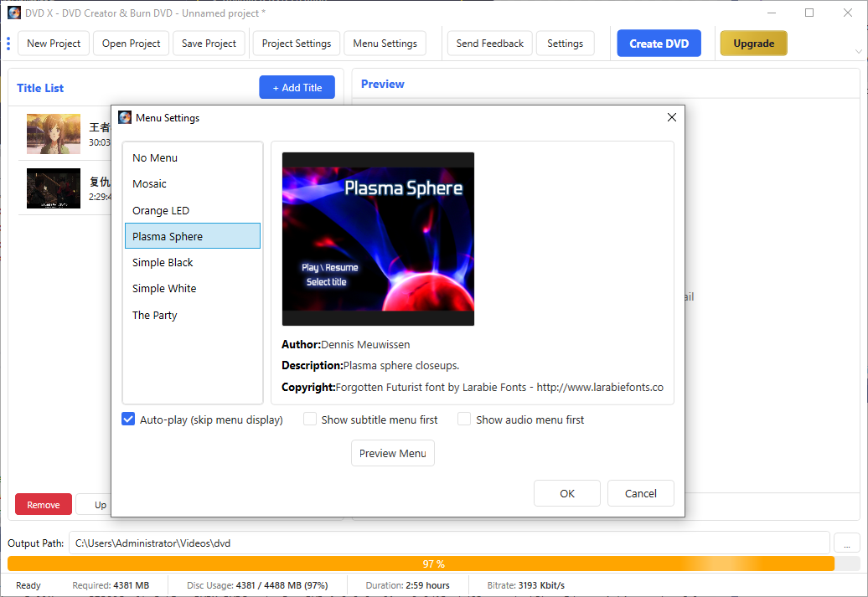This screenshot has height=597, width=868.
Task: Click the Ready status text
Action: pos(28,584)
